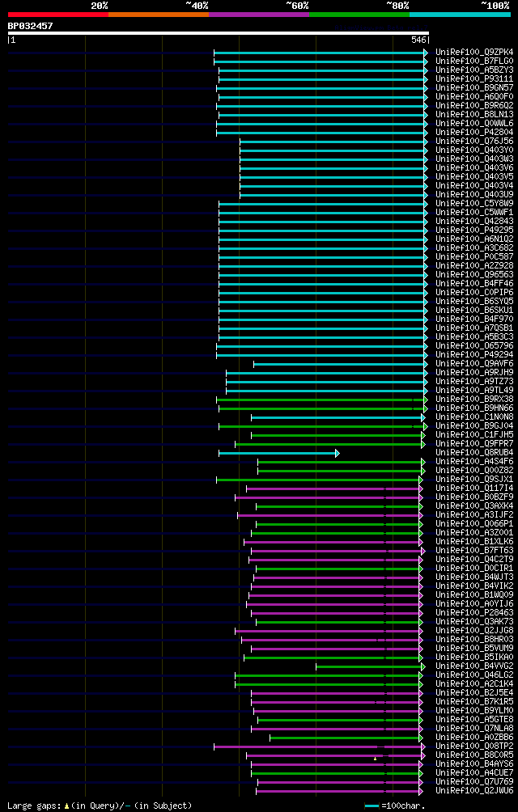Select the UniRef100_A9RJH9 label
Image resolution: width=518 pixels, height=812 pixels.
[x=474, y=372]
